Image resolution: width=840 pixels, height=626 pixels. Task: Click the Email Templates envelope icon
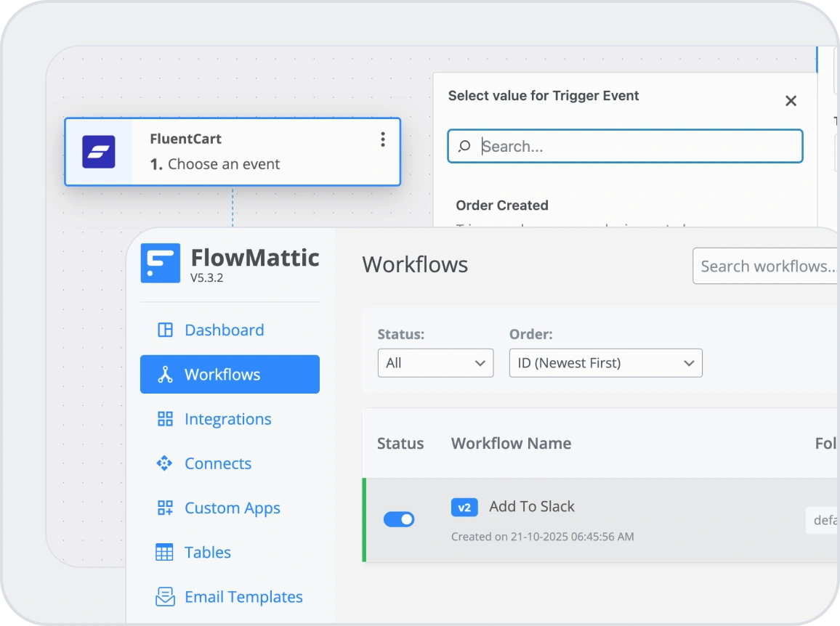click(x=165, y=597)
